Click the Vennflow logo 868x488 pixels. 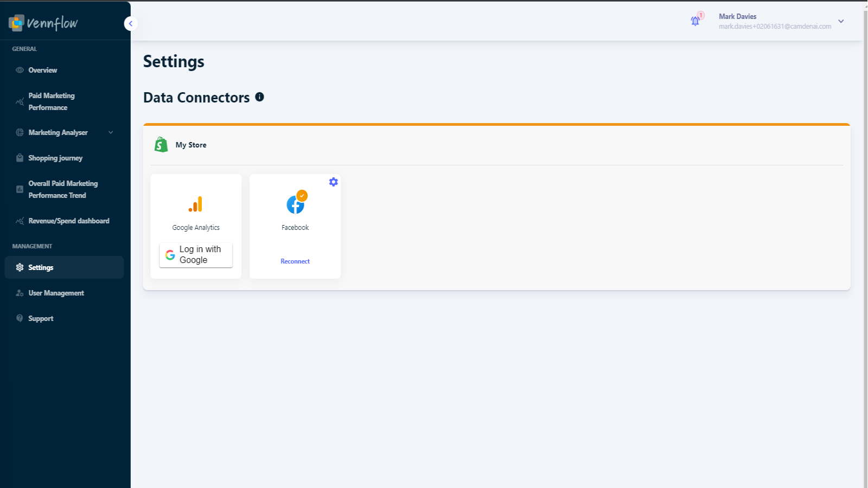[x=43, y=23]
